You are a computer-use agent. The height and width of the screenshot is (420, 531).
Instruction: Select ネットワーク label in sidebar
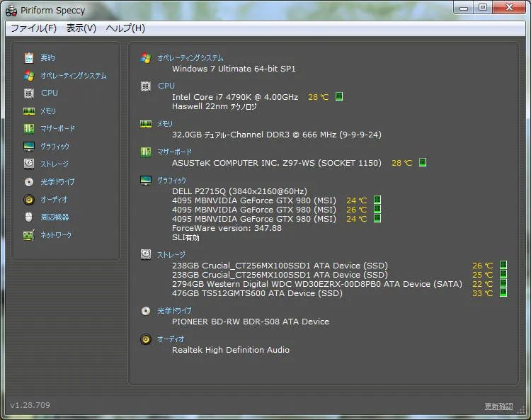coord(56,234)
